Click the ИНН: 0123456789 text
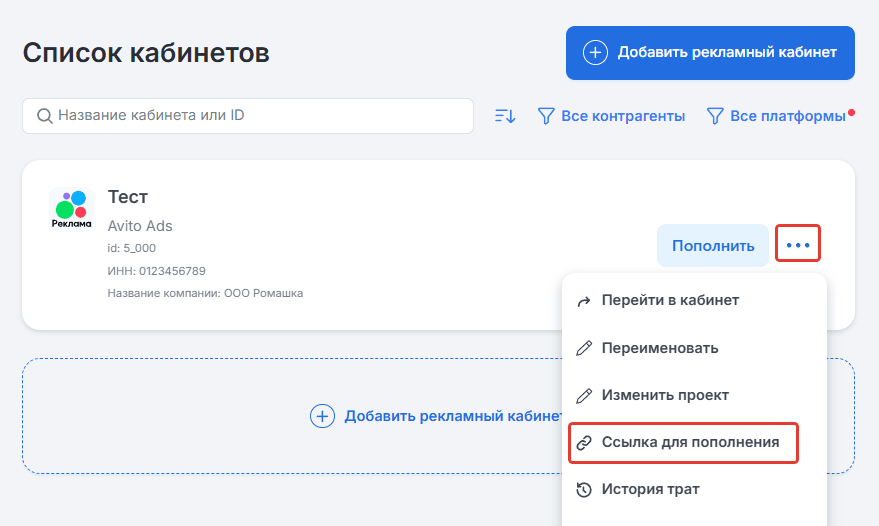Screen dimensions: 879x526 tap(156, 271)
